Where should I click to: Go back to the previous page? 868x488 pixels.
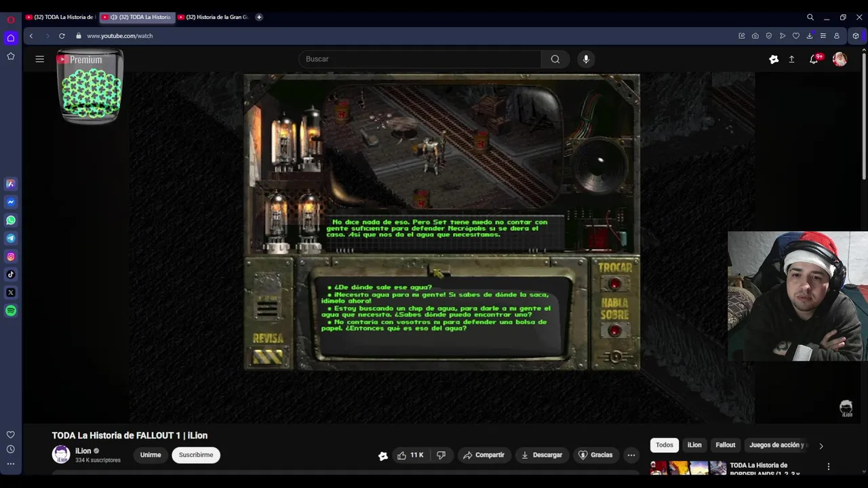31,36
